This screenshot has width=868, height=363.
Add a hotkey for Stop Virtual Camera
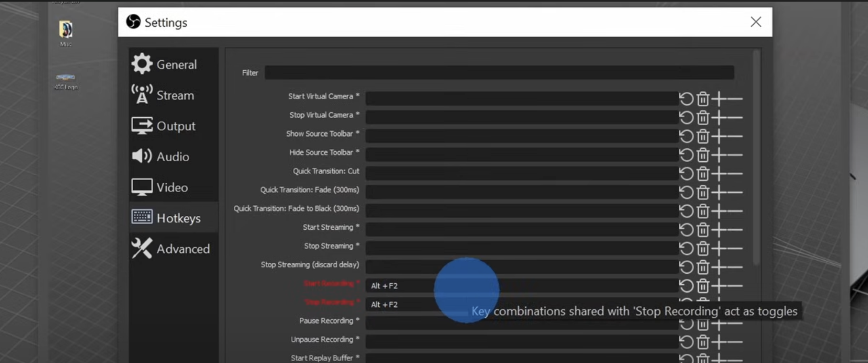click(x=719, y=118)
